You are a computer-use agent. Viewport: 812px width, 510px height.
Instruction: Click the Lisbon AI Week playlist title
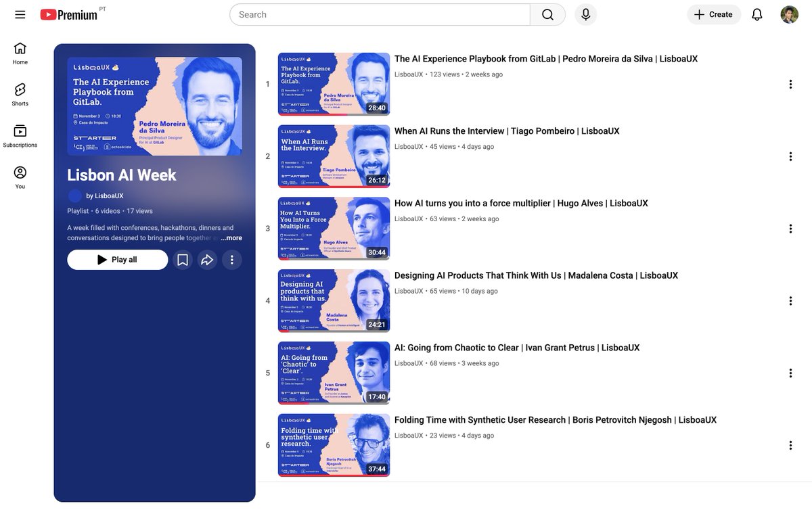pyautogui.click(x=122, y=175)
